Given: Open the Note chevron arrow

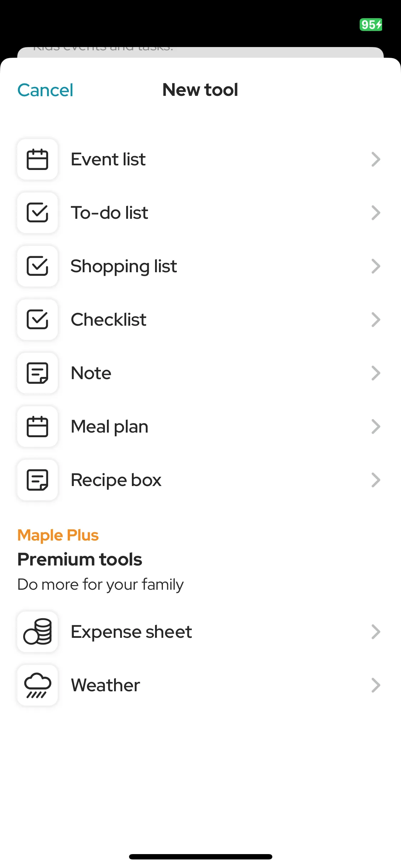Looking at the screenshot, I should coord(376,373).
